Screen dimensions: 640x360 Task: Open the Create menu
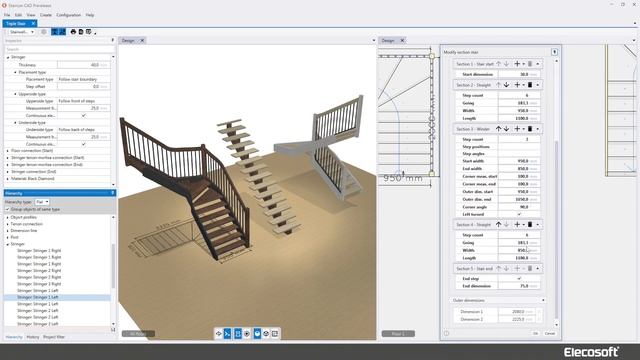[x=46, y=15]
